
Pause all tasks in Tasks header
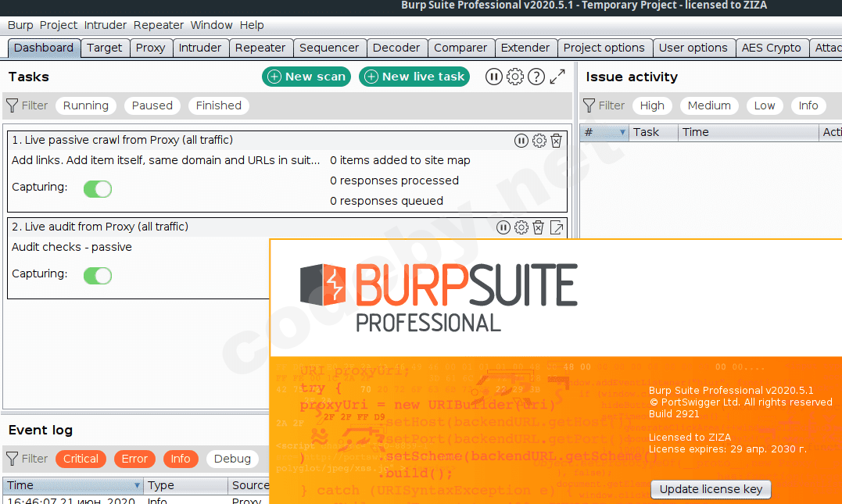[x=493, y=77]
